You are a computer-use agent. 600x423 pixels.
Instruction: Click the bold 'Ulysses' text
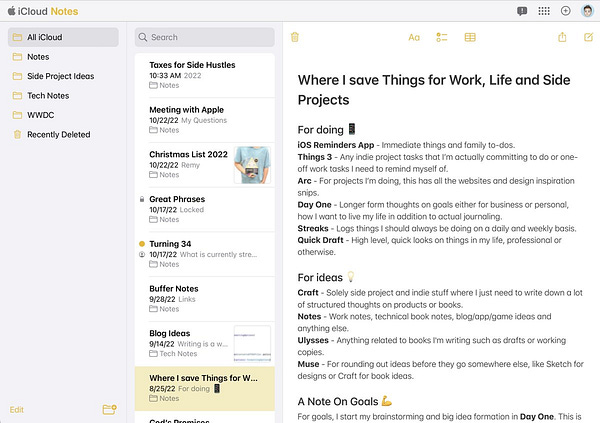(313, 340)
